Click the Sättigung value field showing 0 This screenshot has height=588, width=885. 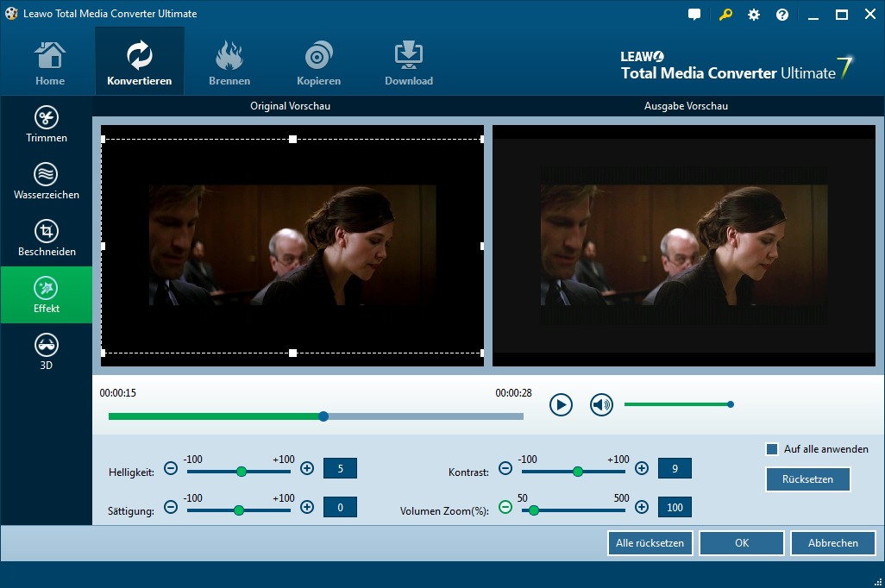340,507
